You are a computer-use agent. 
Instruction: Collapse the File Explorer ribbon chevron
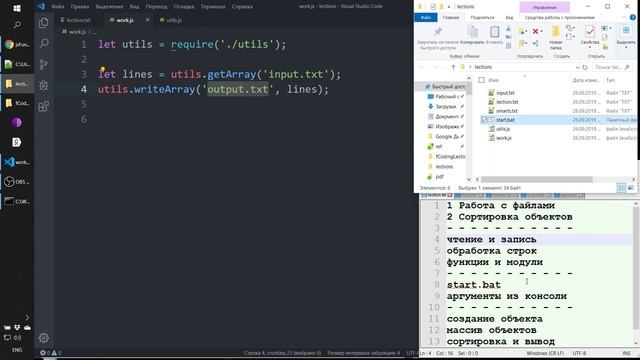(x=624, y=18)
